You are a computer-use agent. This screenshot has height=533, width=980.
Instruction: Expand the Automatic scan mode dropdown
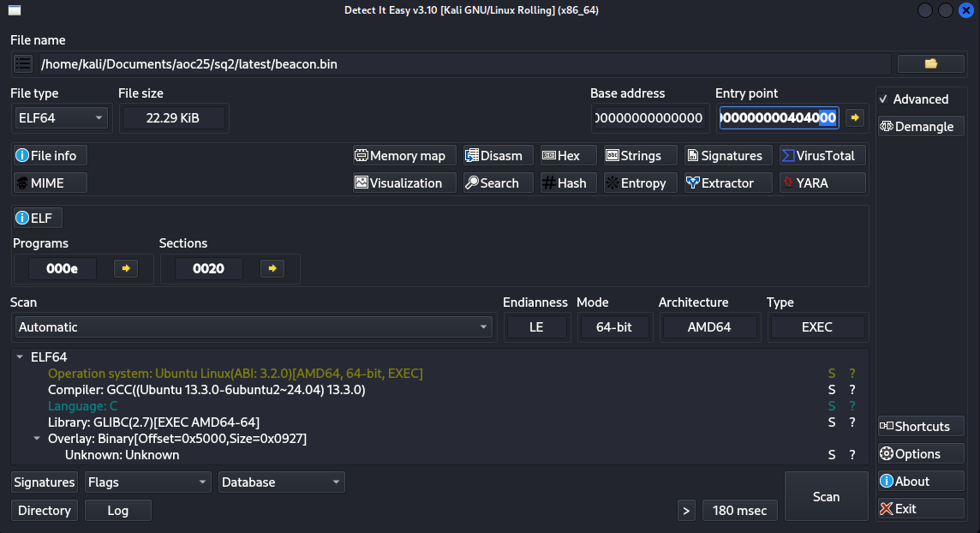coord(254,327)
